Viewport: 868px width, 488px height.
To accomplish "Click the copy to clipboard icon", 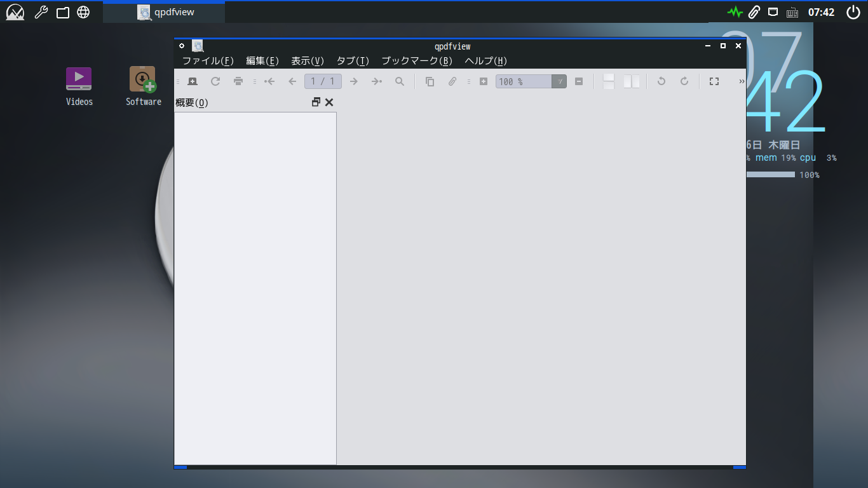I will coord(430,81).
